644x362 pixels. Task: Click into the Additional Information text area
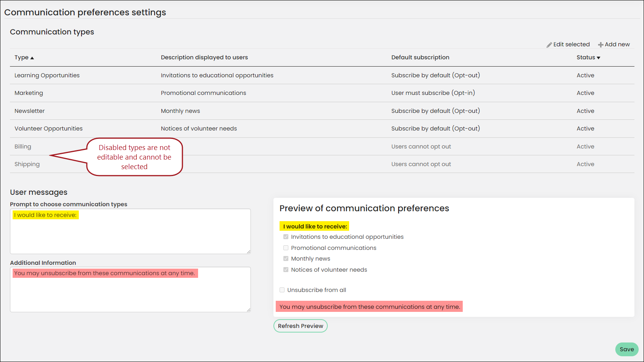(130, 289)
